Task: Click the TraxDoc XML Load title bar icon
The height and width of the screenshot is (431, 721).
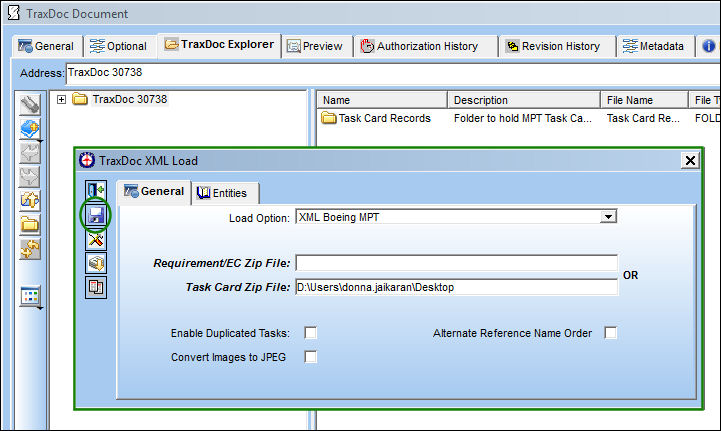Action: pyautogui.click(x=86, y=161)
